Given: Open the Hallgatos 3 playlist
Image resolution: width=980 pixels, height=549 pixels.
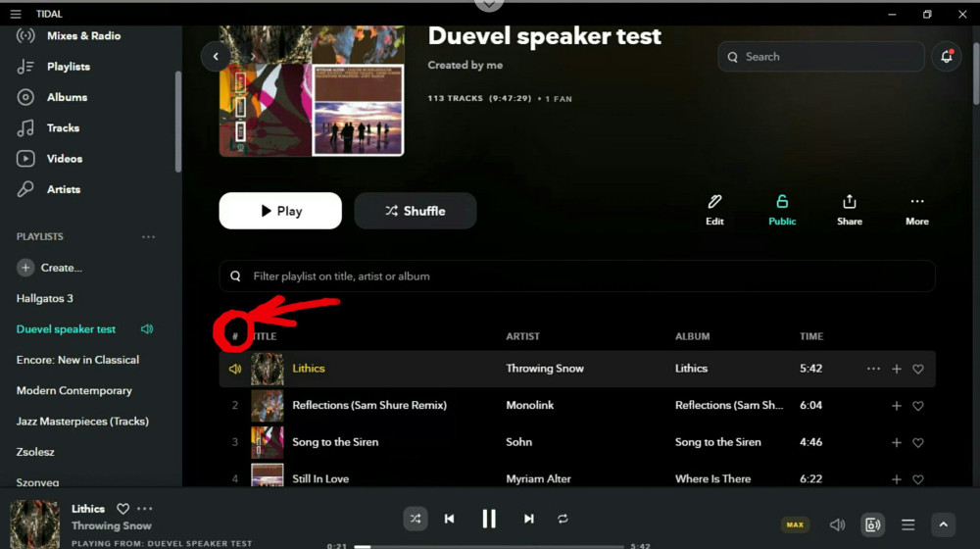Looking at the screenshot, I should 44,298.
